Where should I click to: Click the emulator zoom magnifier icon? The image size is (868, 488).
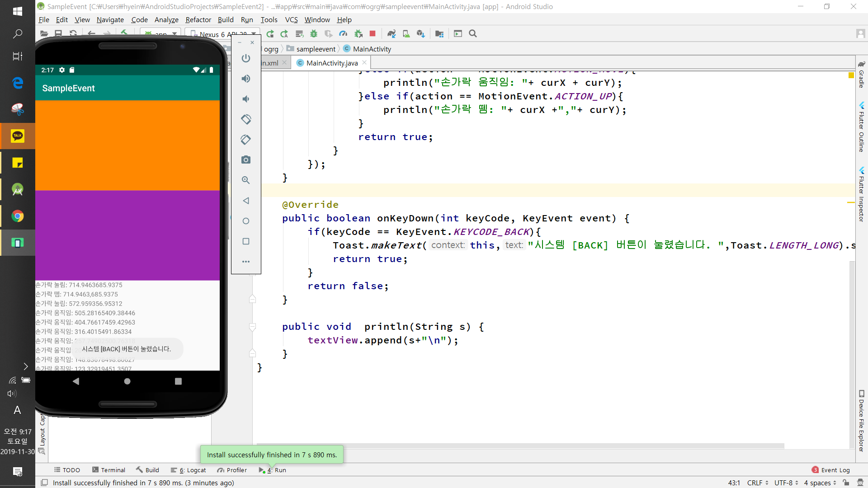246,180
